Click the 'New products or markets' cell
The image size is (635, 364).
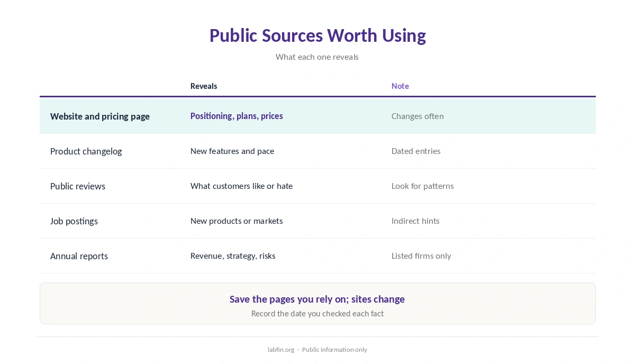coord(237,221)
